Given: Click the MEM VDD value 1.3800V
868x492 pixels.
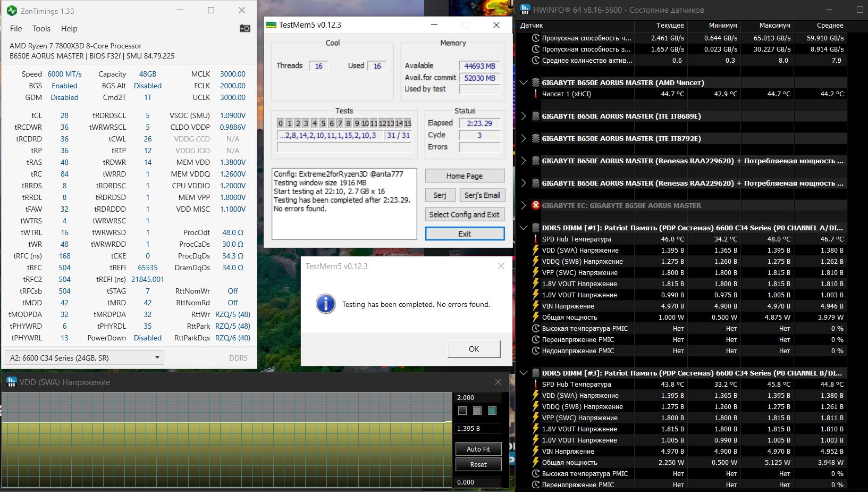Looking at the screenshot, I should 233,162.
